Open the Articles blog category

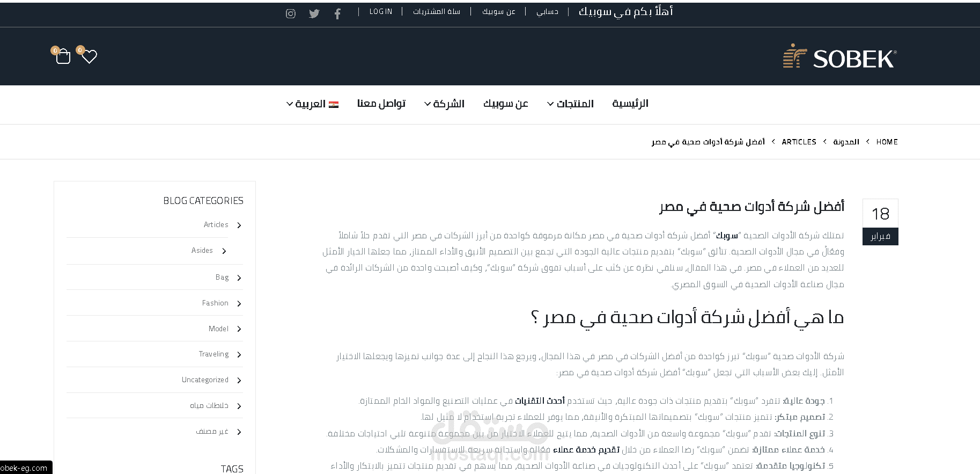tap(216, 224)
